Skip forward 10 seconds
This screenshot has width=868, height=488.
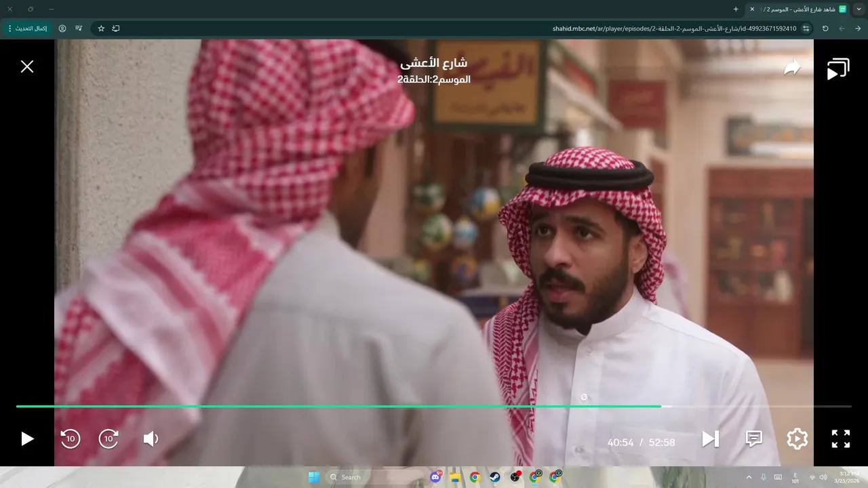(109, 439)
